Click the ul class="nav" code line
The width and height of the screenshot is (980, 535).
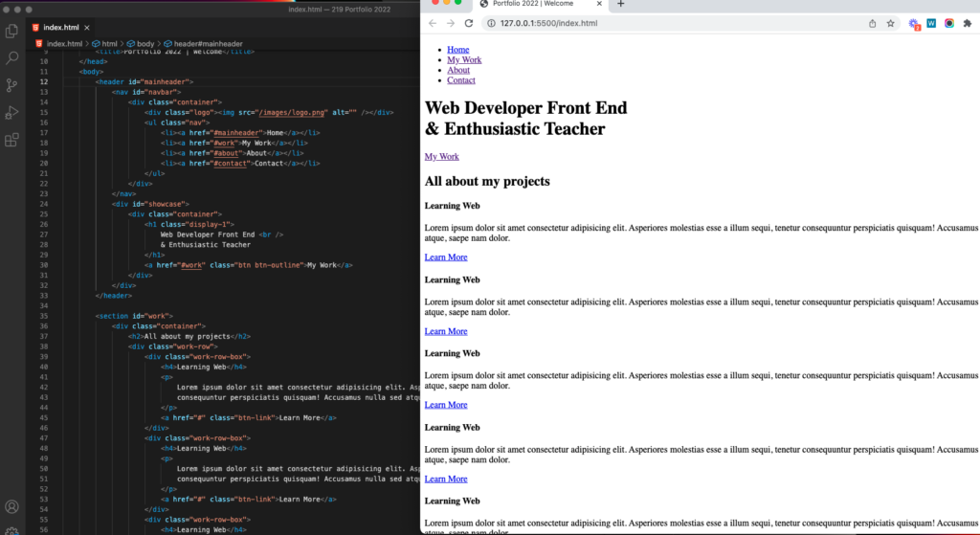coord(177,123)
